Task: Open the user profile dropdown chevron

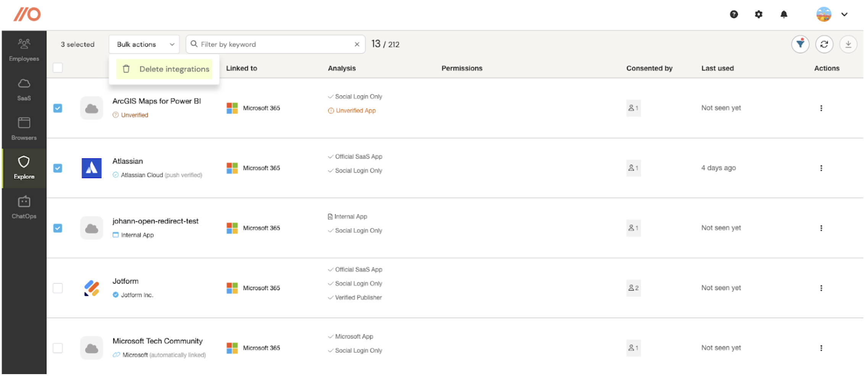Action: [x=844, y=15]
